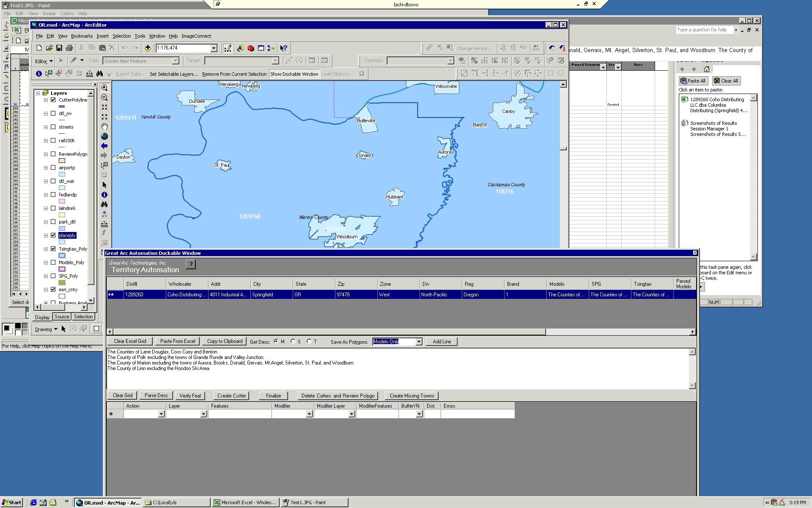This screenshot has height=508, width=812.
Task: Click the Save map icon
Action: (x=59, y=48)
